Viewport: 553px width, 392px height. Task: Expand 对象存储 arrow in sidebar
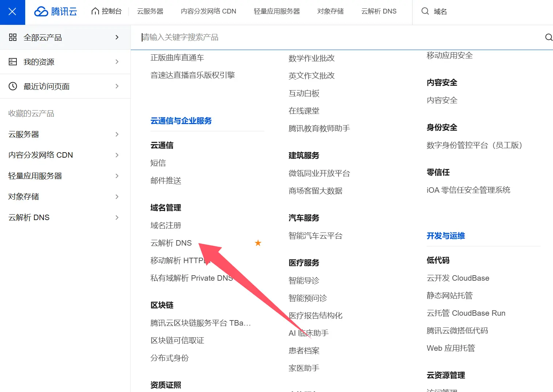pyautogui.click(x=117, y=197)
